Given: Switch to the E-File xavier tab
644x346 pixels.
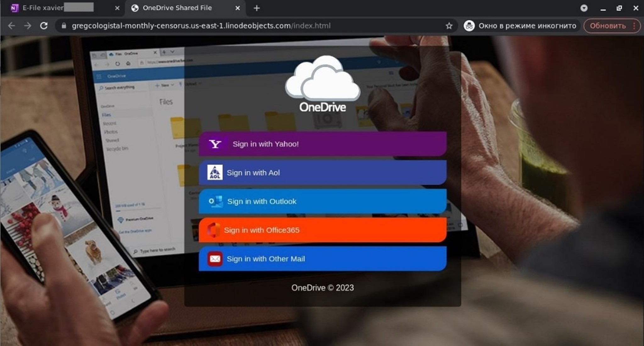Looking at the screenshot, I should coord(63,8).
